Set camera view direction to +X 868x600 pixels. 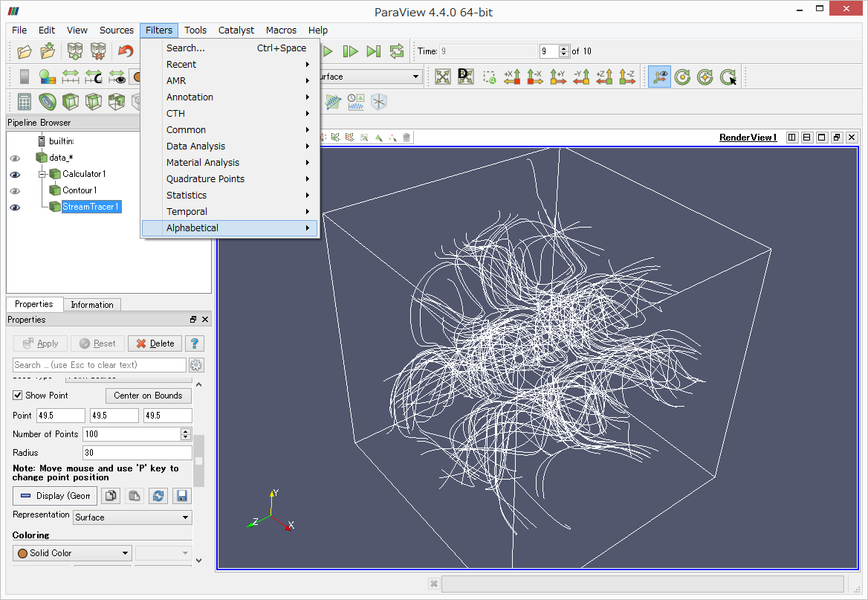click(x=513, y=77)
